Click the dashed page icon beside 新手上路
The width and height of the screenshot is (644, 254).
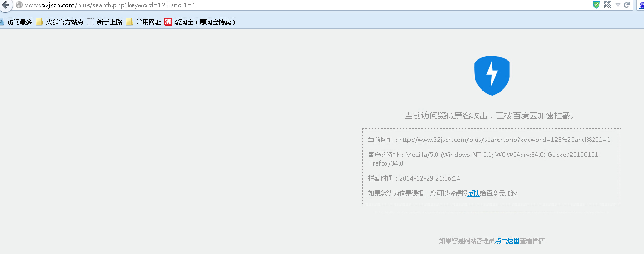click(x=91, y=22)
